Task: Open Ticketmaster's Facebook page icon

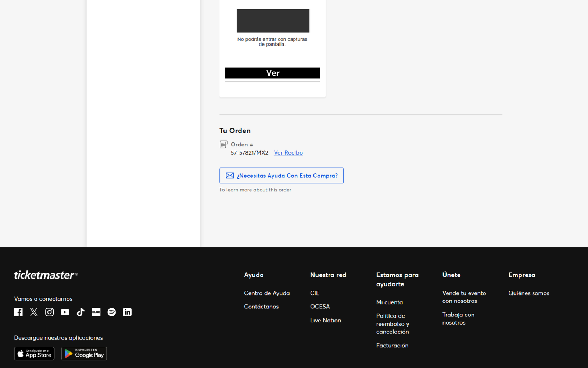Action: coord(18,312)
